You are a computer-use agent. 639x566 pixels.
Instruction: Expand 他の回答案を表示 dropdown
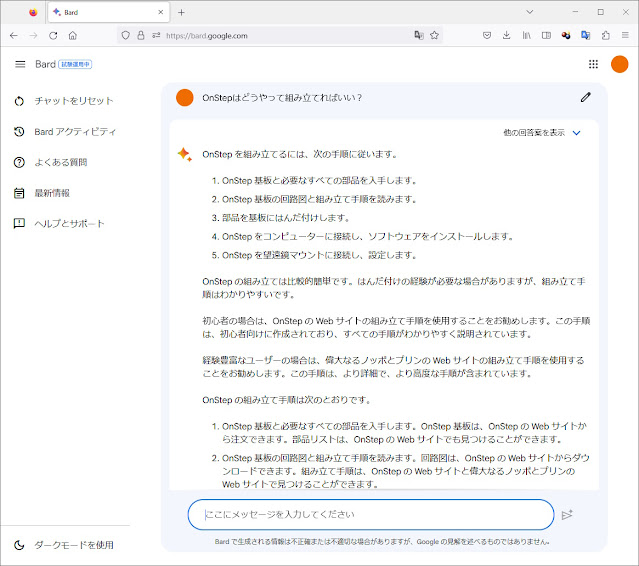(x=542, y=133)
